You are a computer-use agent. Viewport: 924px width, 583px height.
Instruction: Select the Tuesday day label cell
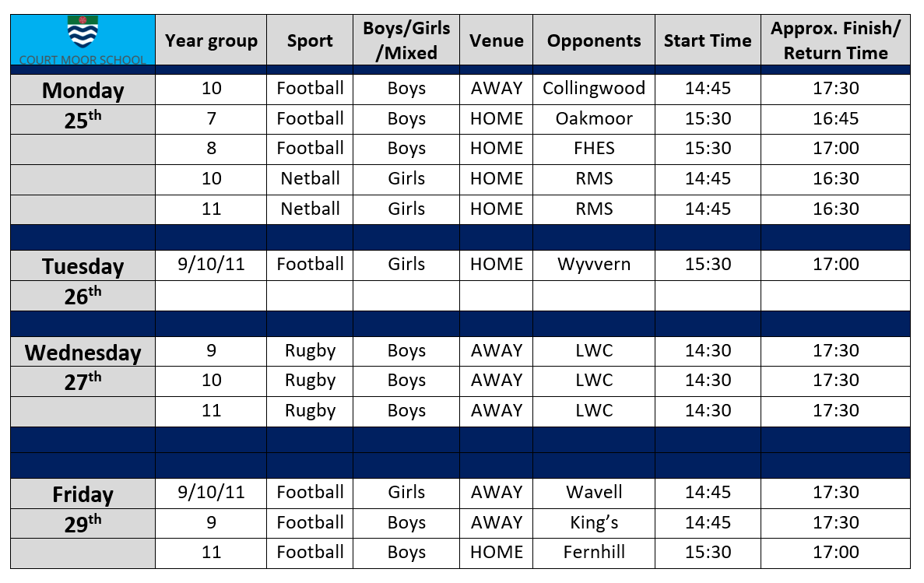pos(83,265)
